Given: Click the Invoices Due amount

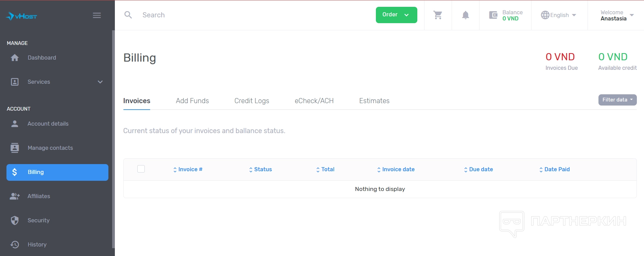Looking at the screenshot, I should pos(560,57).
